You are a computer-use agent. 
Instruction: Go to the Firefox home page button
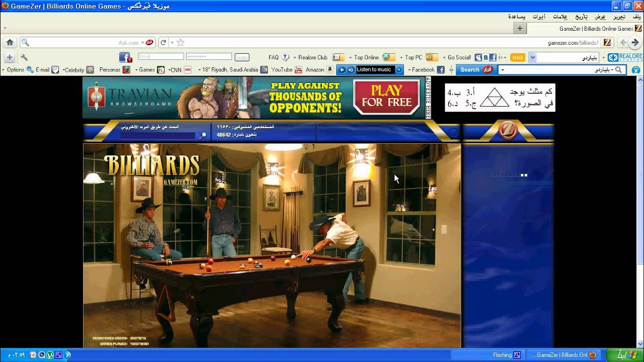pos(10,43)
